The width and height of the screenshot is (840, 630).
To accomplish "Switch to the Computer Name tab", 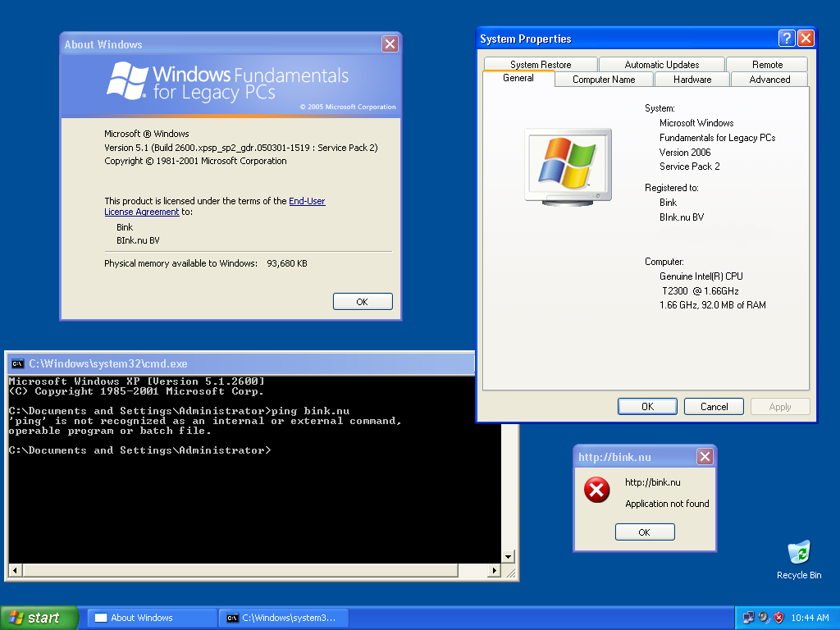I will pyautogui.click(x=603, y=80).
